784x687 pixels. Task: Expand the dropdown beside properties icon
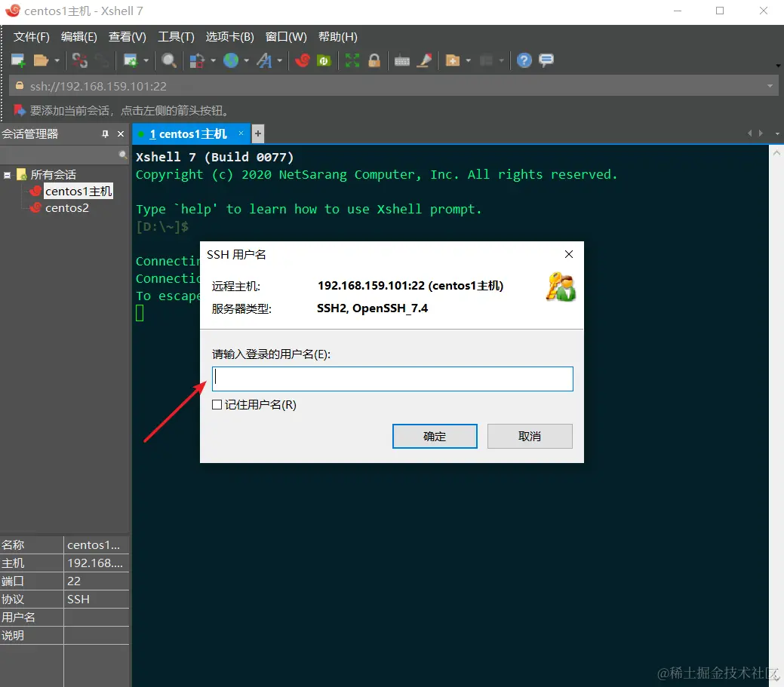[x=146, y=60]
